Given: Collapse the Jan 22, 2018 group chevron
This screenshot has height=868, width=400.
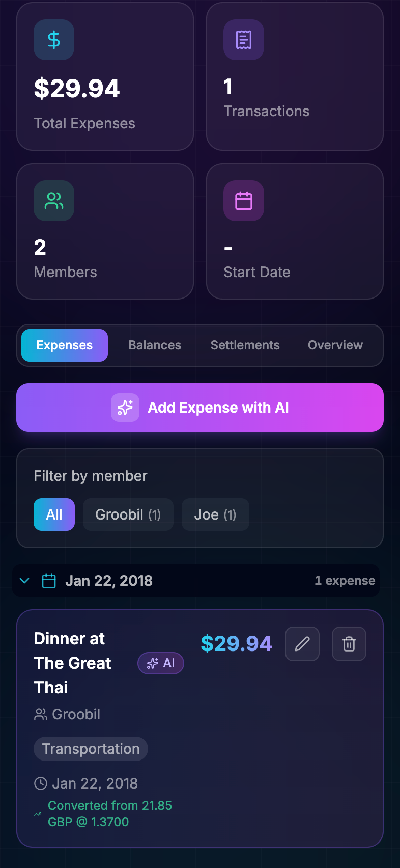Looking at the screenshot, I should click(24, 581).
